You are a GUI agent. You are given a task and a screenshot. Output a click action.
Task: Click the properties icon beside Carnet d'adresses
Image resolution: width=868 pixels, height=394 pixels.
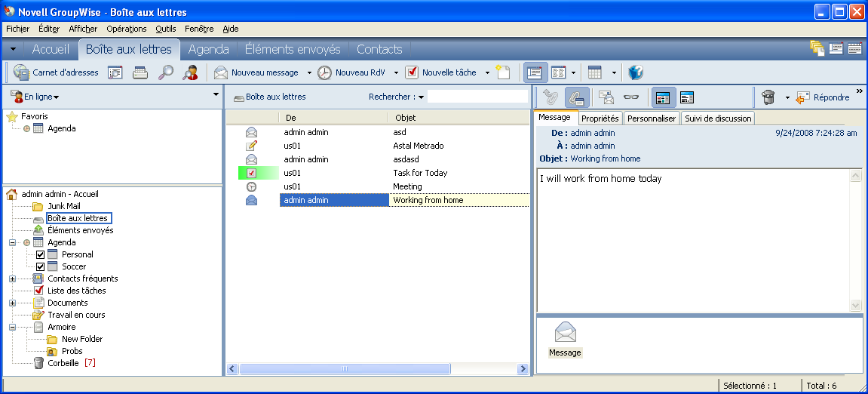tap(115, 72)
